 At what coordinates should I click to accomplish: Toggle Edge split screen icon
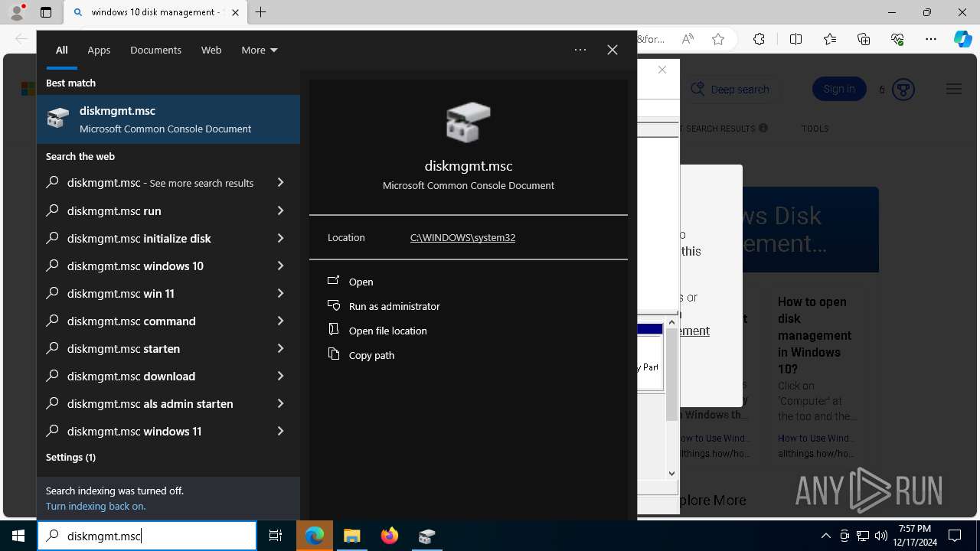coord(795,39)
